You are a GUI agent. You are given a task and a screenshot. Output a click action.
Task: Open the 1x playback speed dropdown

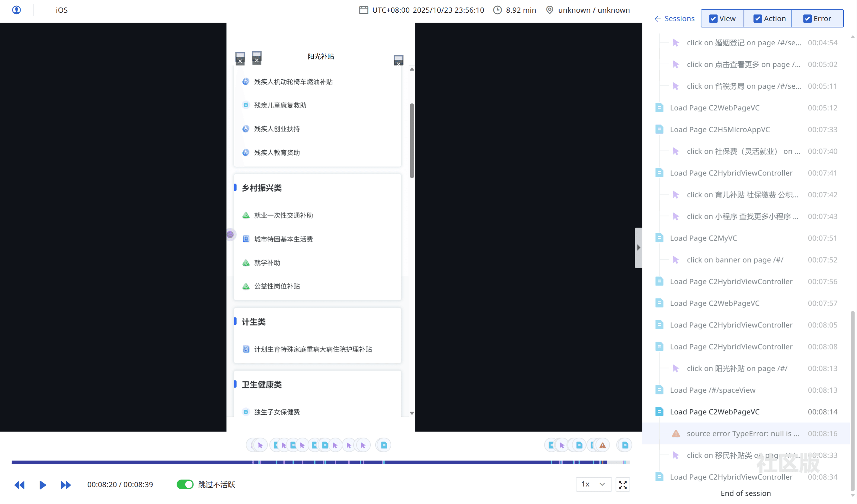pos(593,484)
